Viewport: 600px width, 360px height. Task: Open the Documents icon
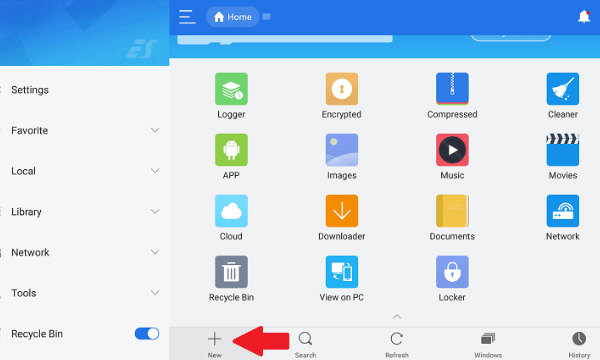pos(452,211)
